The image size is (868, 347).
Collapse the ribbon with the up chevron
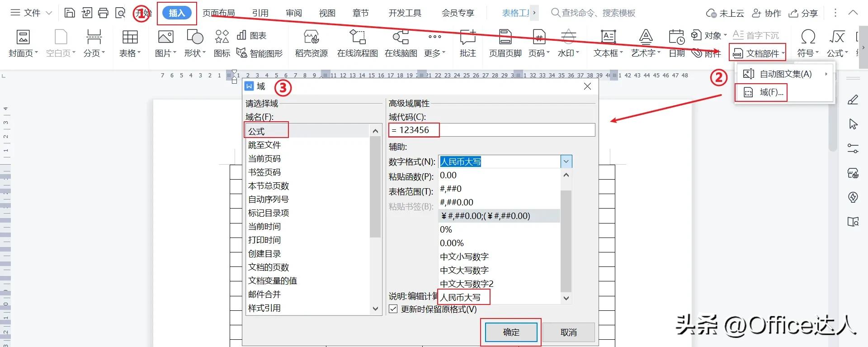coord(853,13)
